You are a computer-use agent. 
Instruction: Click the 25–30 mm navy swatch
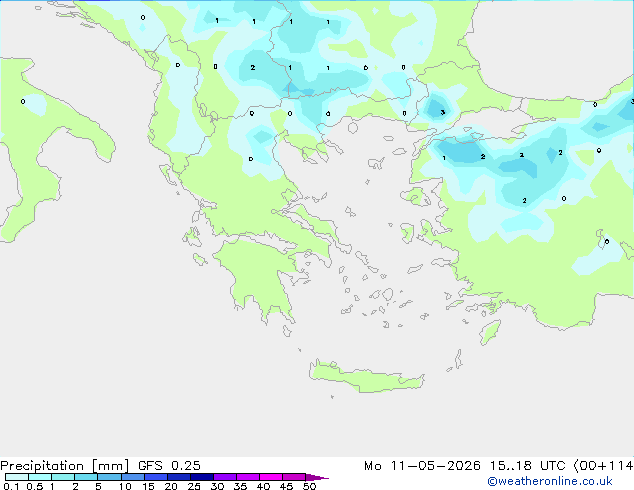(201, 477)
